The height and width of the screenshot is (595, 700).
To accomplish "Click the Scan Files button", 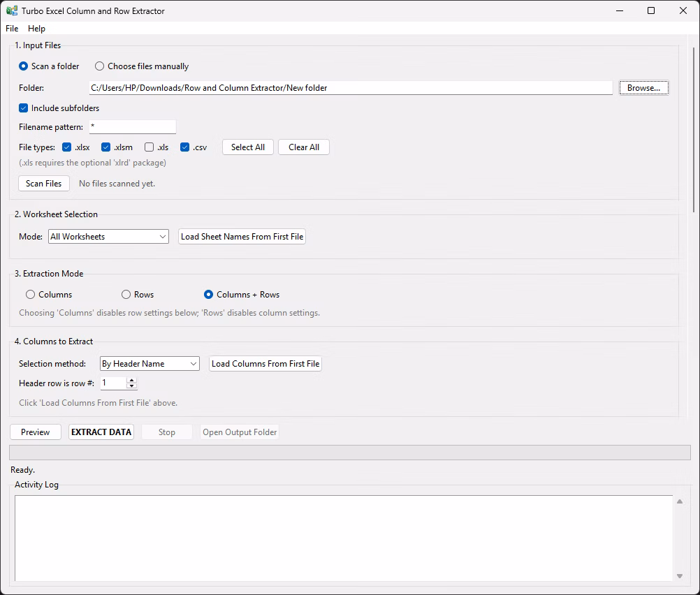I will point(44,184).
